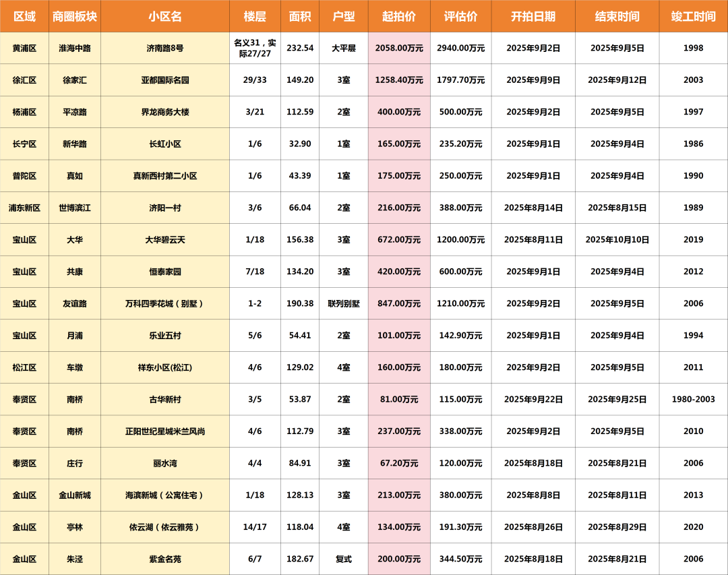Click the 1797.70万元 appraisal value

pos(460,80)
